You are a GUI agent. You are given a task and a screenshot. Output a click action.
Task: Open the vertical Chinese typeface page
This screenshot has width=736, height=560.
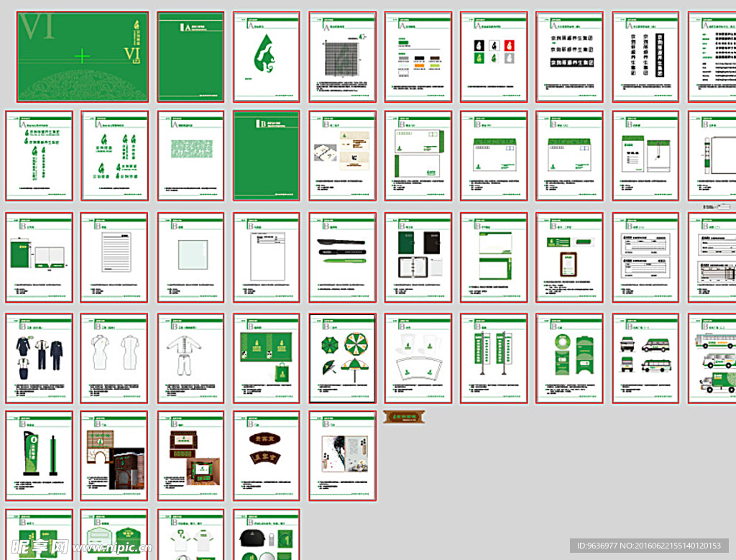click(645, 57)
